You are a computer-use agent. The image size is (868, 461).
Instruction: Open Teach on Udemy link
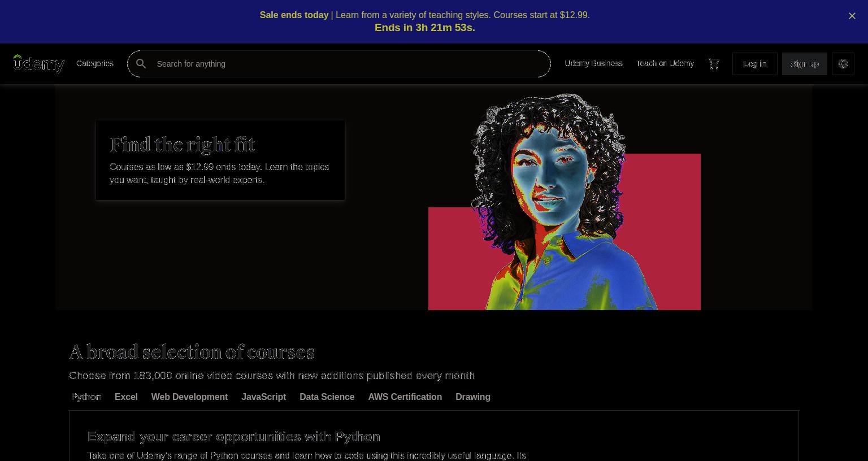coord(665,63)
